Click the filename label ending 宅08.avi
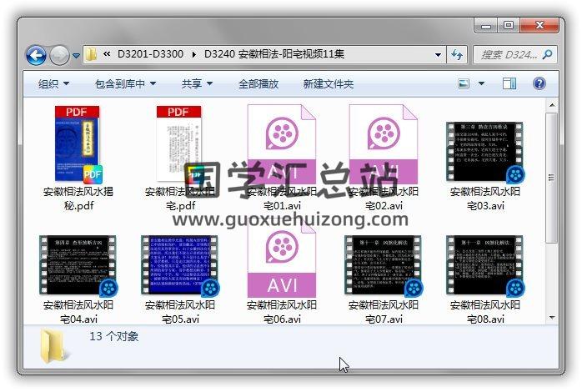The image size is (582, 392). click(x=485, y=312)
